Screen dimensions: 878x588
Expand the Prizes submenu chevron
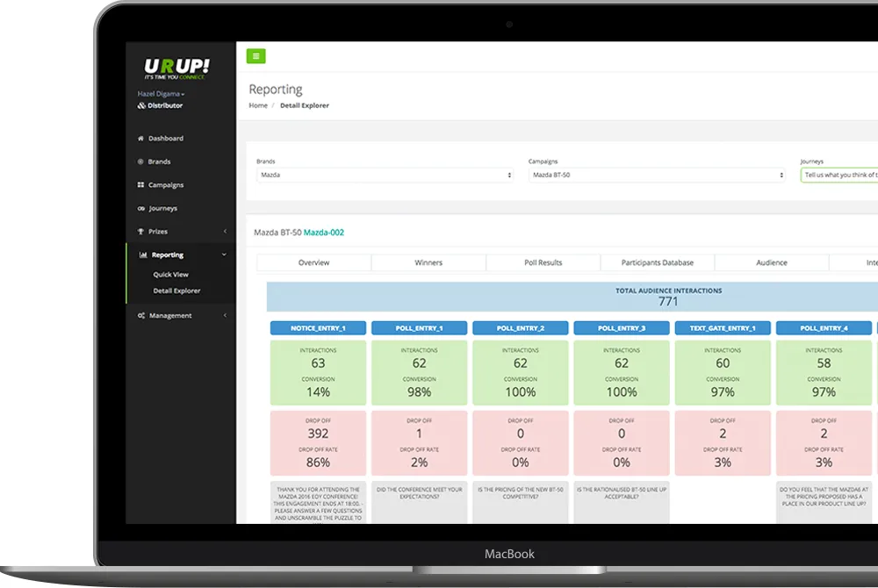[x=225, y=232]
